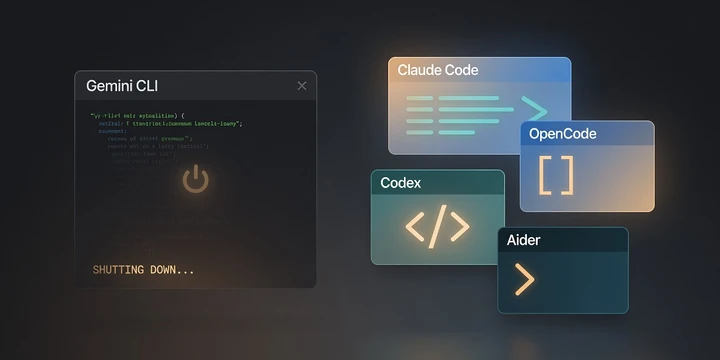The image size is (720, 360).
Task: Click the Codex card body
Action: [438, 229]
